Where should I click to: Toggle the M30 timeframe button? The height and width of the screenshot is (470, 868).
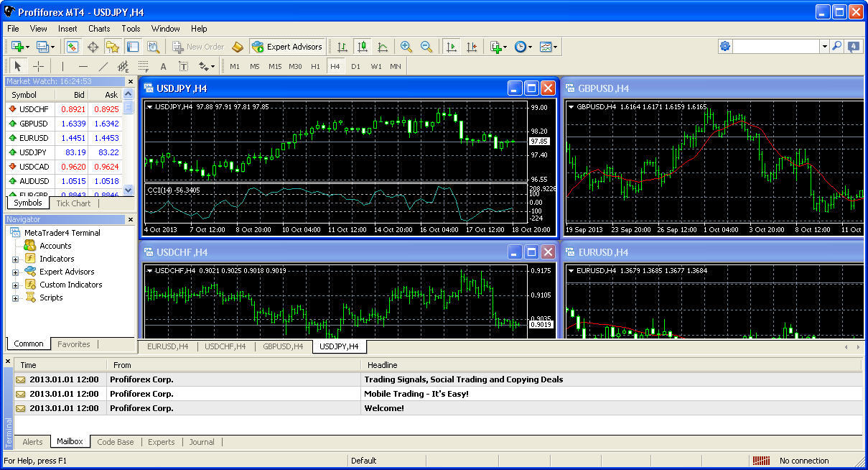pyautogui.click(x=295, y=66)
